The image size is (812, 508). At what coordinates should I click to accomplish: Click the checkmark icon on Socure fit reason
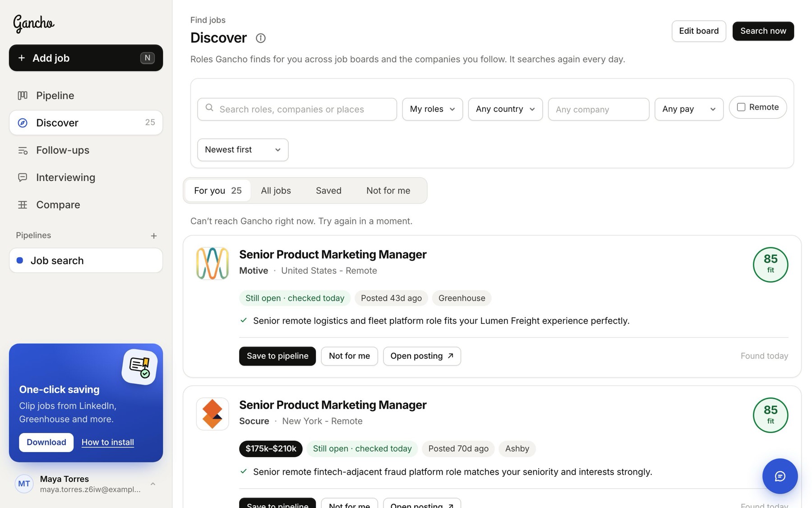coord(244,471)
